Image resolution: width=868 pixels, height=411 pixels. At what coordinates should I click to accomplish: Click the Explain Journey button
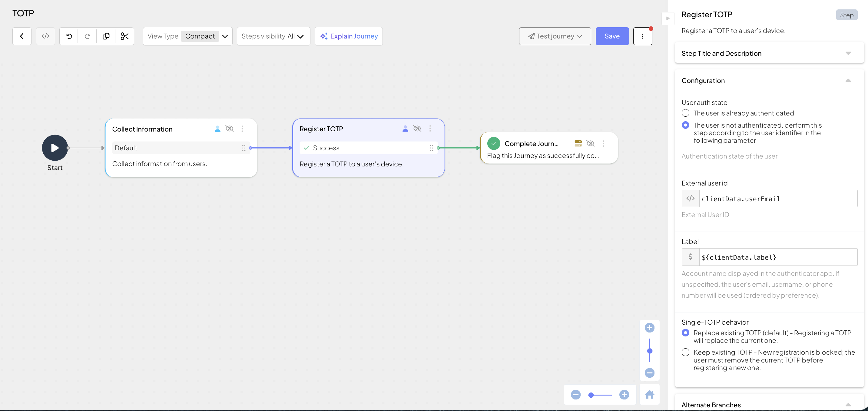(x=349, y=36)
